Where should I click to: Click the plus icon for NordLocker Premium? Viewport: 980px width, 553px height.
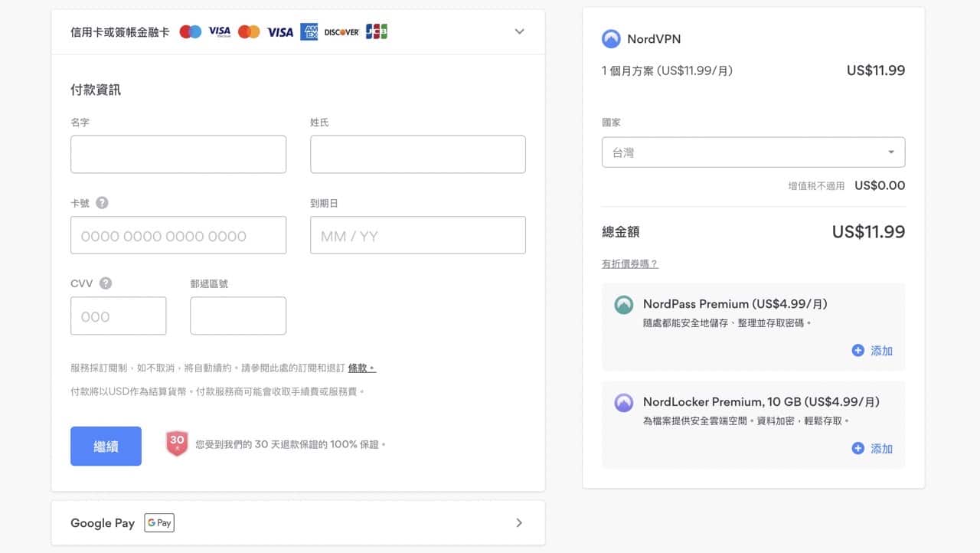point(858,448)
